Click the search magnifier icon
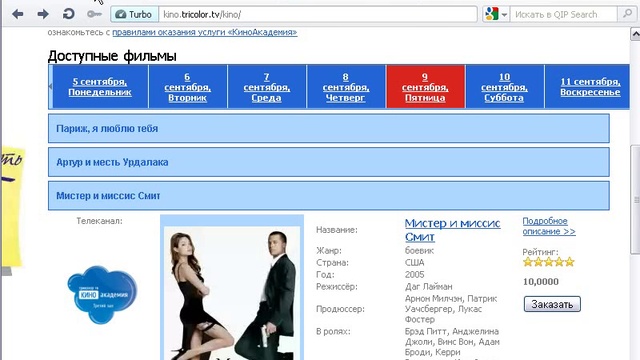640x360 pixels. (627, 14)
